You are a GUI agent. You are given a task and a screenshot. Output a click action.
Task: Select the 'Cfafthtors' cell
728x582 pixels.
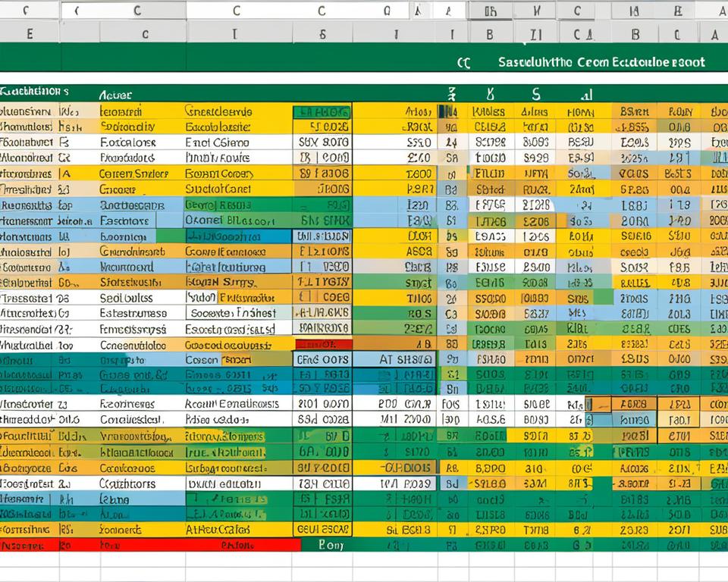[127, 483]
